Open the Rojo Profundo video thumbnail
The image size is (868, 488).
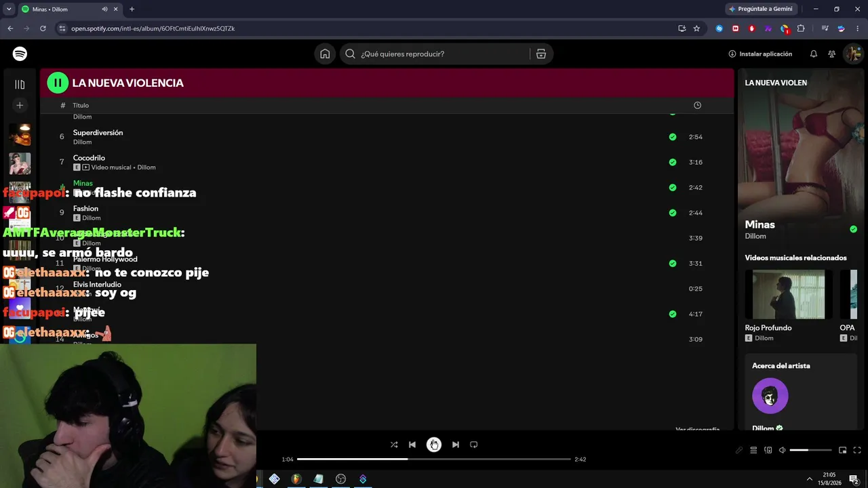pyautogui.click(x=789, y=294)
